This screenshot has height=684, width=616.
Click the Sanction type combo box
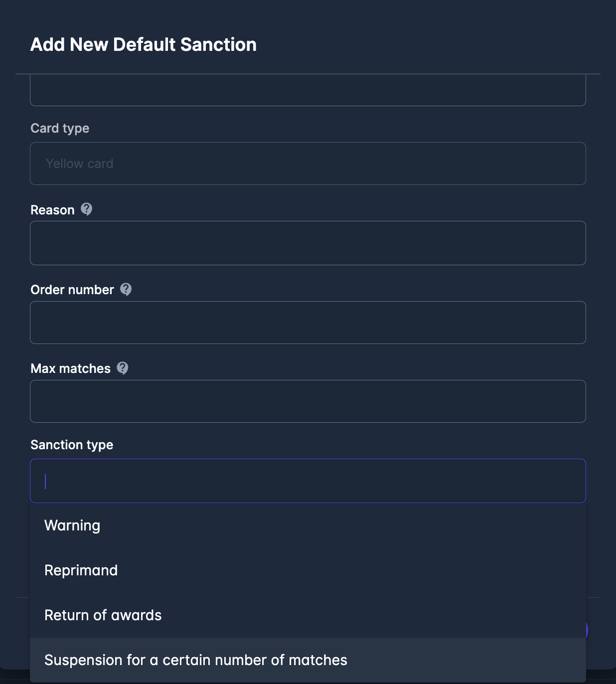click(x=308, y=481)
